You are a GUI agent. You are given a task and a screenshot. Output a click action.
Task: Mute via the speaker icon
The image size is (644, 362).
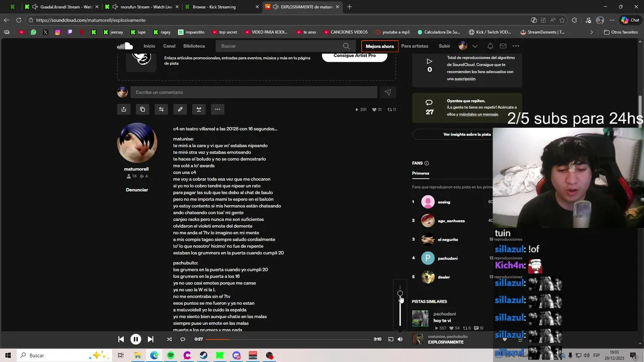(400, 339)
